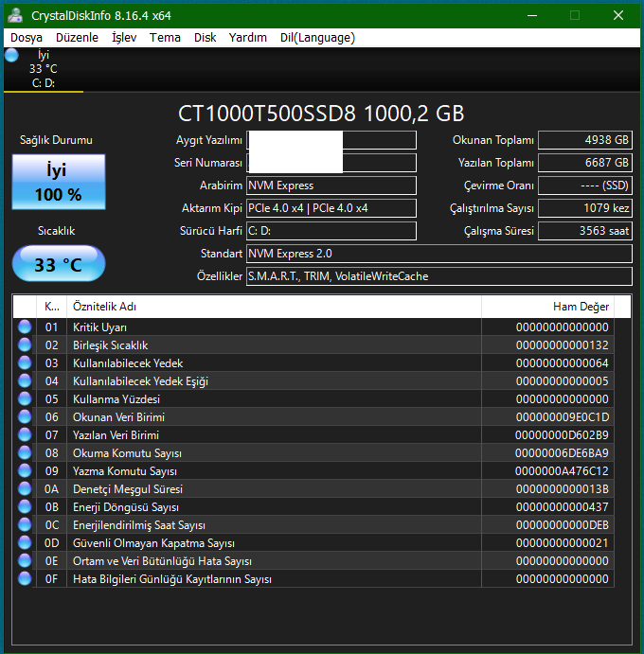Click the Öznitelik Adı column header
Viewport: 644px width, 654px height.
(273, 307)
